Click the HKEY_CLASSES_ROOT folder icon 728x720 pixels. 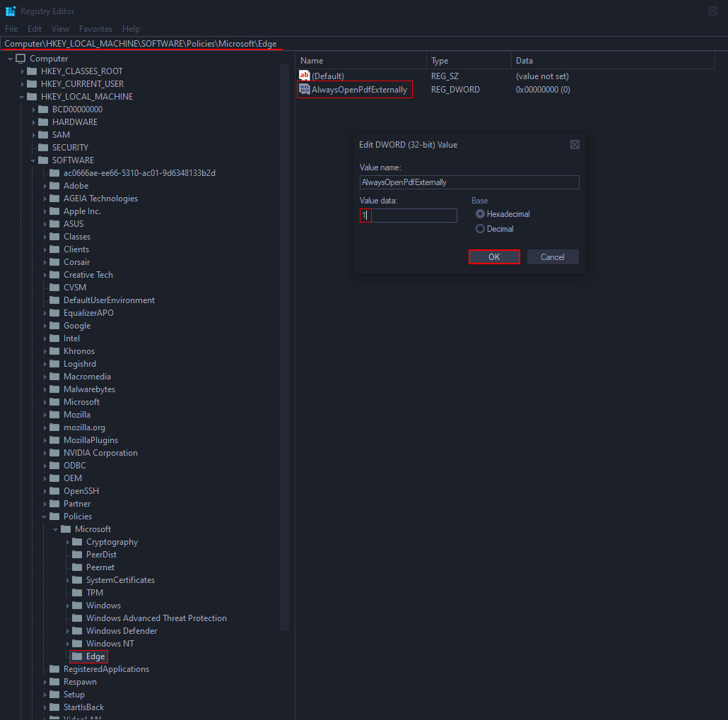tap(32, 71)
